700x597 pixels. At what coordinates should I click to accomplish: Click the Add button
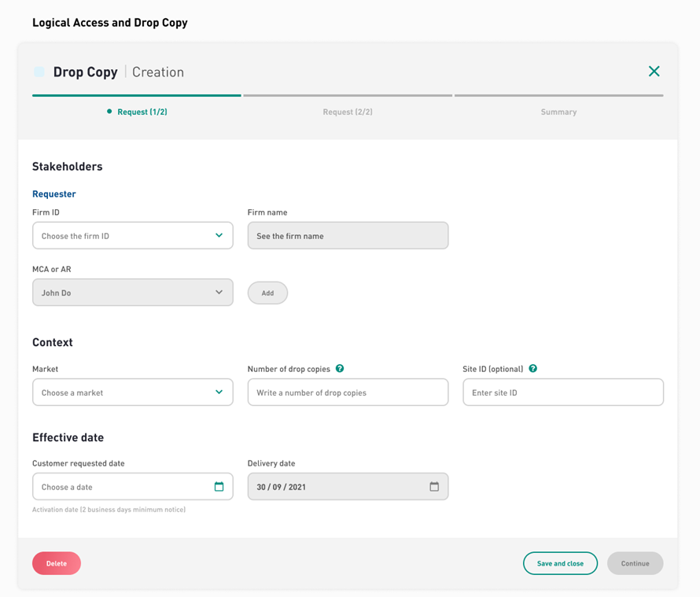[267, 293]
